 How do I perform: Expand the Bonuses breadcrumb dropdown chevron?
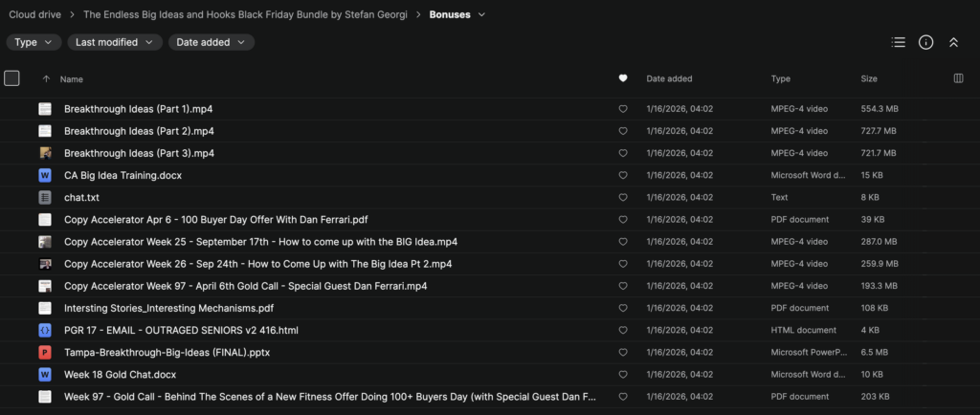pyautogui.click(x=481, y=14)
